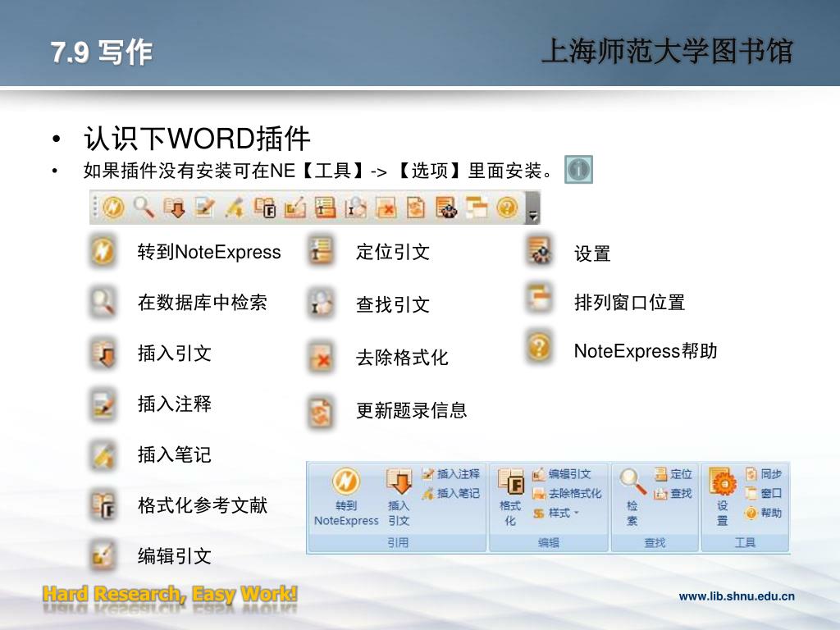Click the large icon beside 插入引文 label in list
Screen dimensions: 840x630
click(103, 353)
